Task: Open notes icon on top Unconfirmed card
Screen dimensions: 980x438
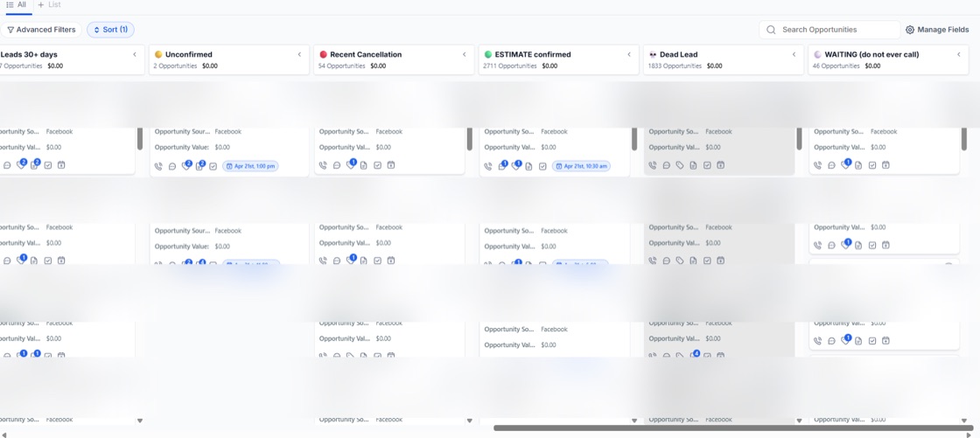Action: click(199, 165)
